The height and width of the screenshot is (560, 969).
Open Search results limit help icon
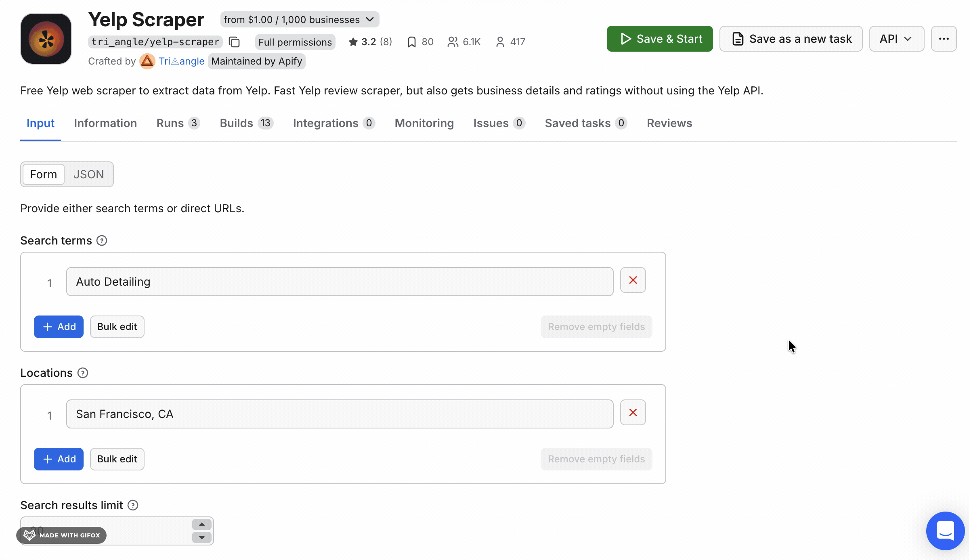pos(133,506)
